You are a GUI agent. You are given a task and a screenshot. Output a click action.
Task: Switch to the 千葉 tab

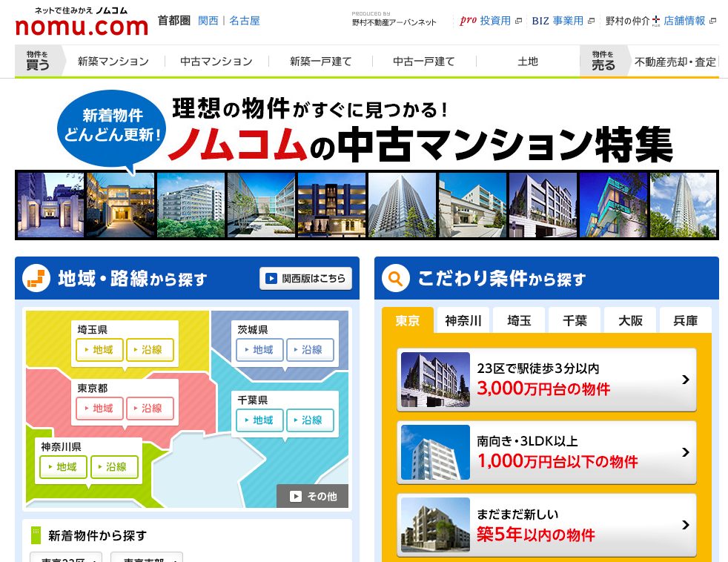575,320
